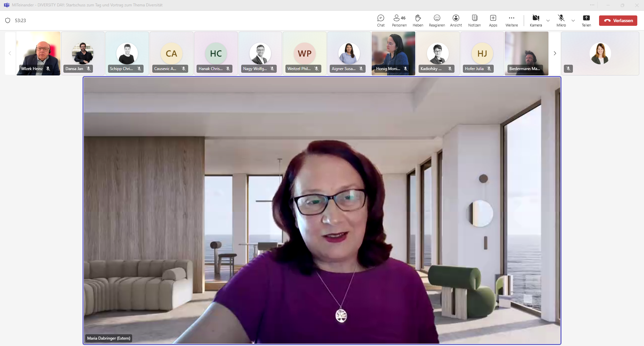644x346 pixels.
Task: Open the Apps panel
Action: click(x=493, y=20)
